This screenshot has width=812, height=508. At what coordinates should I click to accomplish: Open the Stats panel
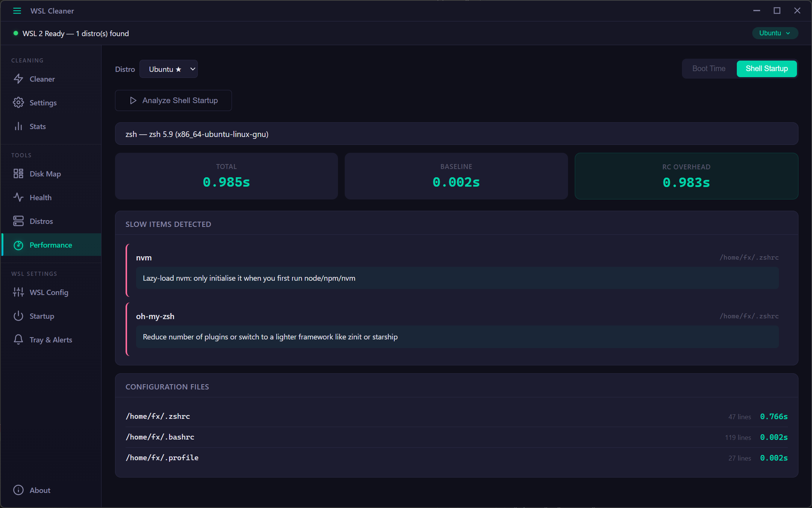(37, 126)
